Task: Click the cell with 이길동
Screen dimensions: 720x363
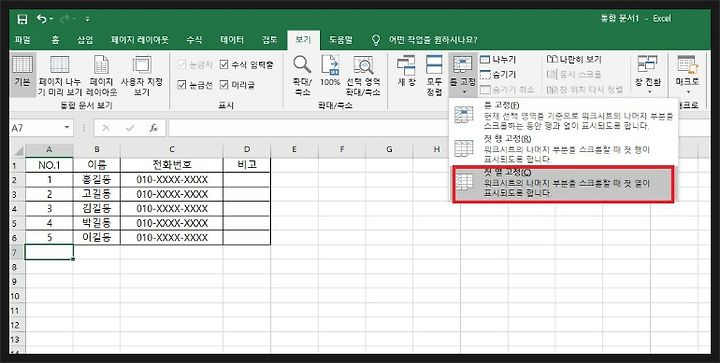Action: (x=97, y=238)
